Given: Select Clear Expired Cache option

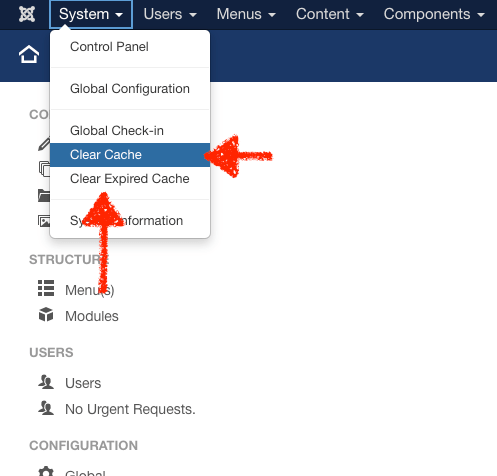Looking at the screenshot, I should (x=130, y=179).
